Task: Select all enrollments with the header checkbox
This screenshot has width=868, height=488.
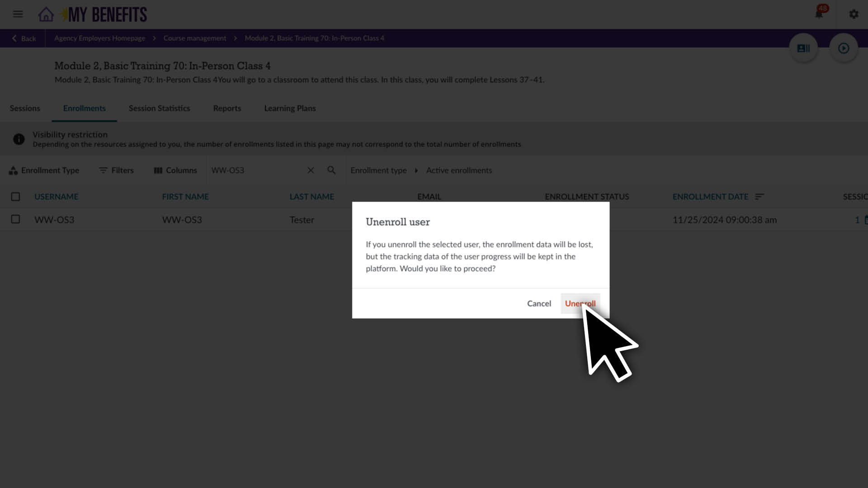Action: click(16, 197)
